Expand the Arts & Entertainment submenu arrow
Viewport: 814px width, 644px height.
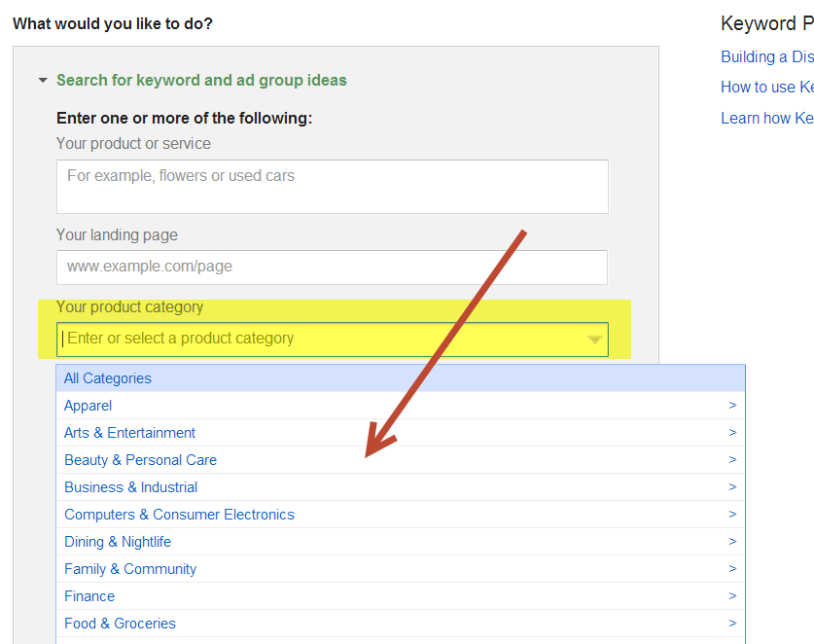click(732, 433)
